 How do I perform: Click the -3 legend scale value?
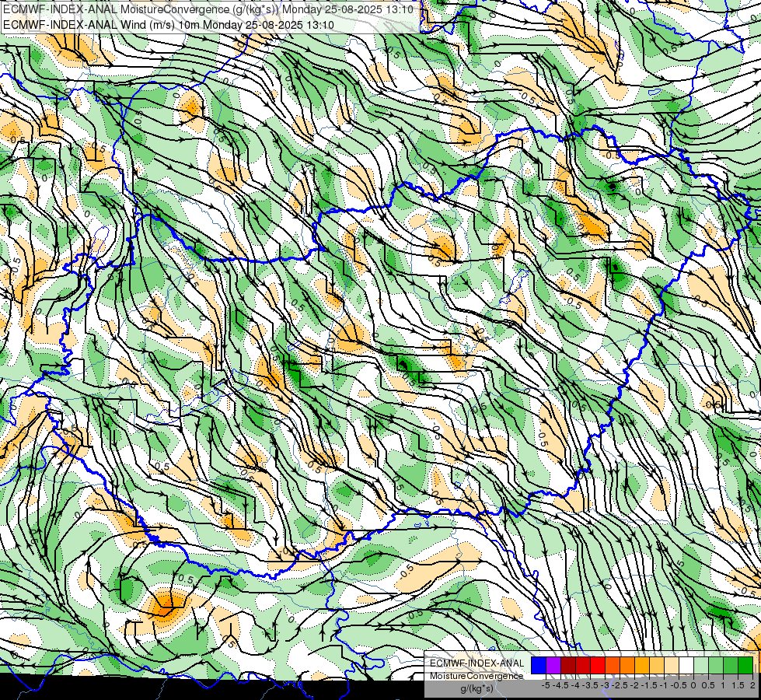[x=606, y=685]
